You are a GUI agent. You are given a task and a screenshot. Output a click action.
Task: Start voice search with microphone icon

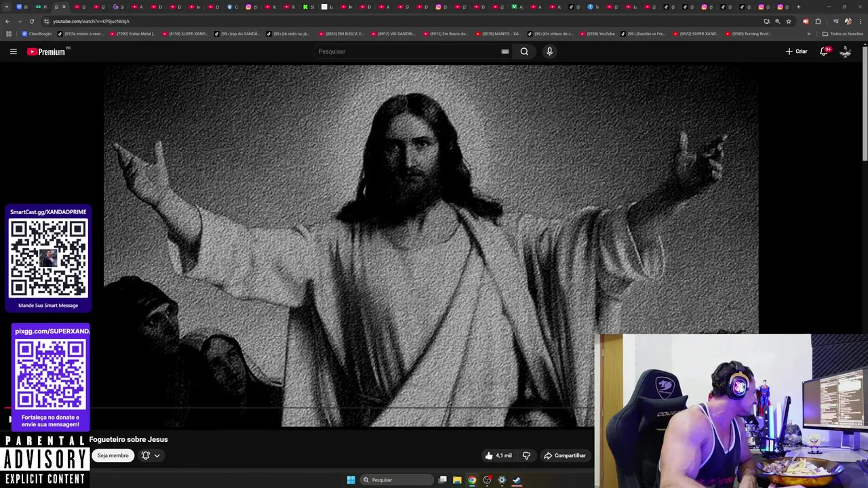549,52
